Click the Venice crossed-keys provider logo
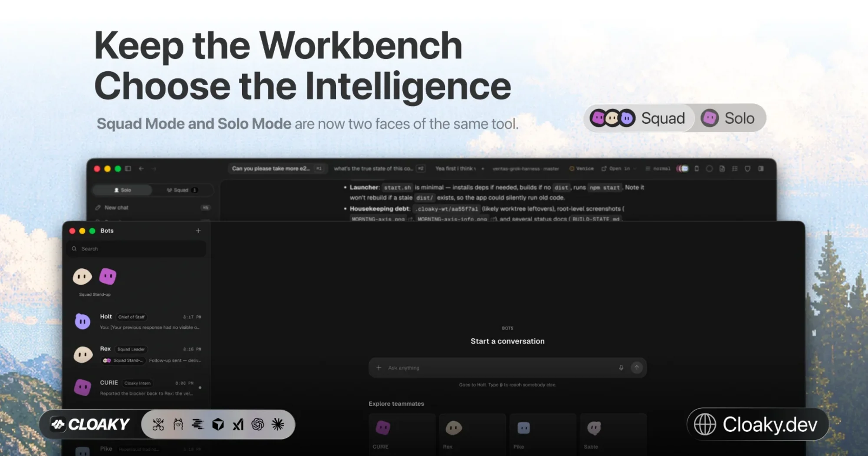The width and height of the screenshot is (868, 456). click(158, 424)
